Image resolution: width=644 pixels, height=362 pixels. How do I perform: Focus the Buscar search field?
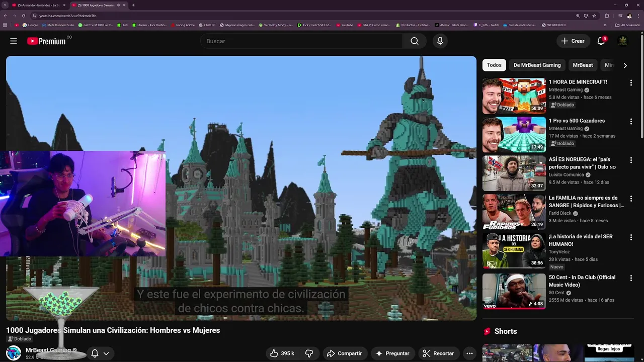pos(302,41)
